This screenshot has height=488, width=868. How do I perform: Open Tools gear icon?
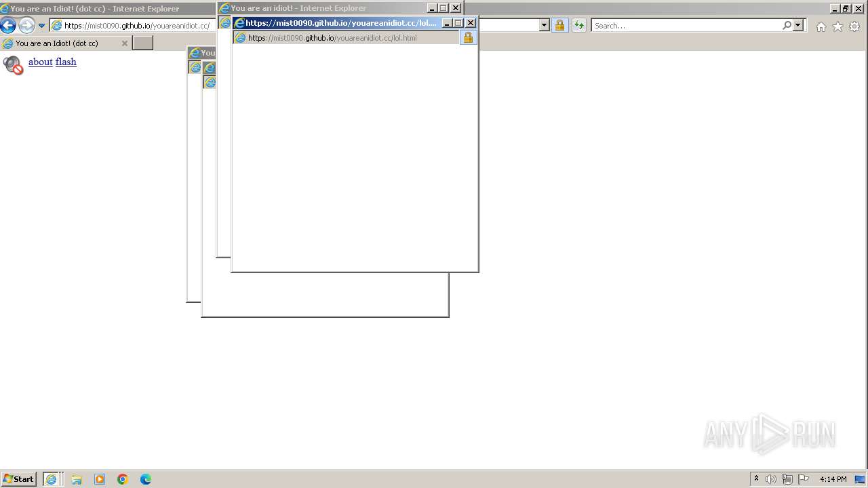tap(854, 26)
